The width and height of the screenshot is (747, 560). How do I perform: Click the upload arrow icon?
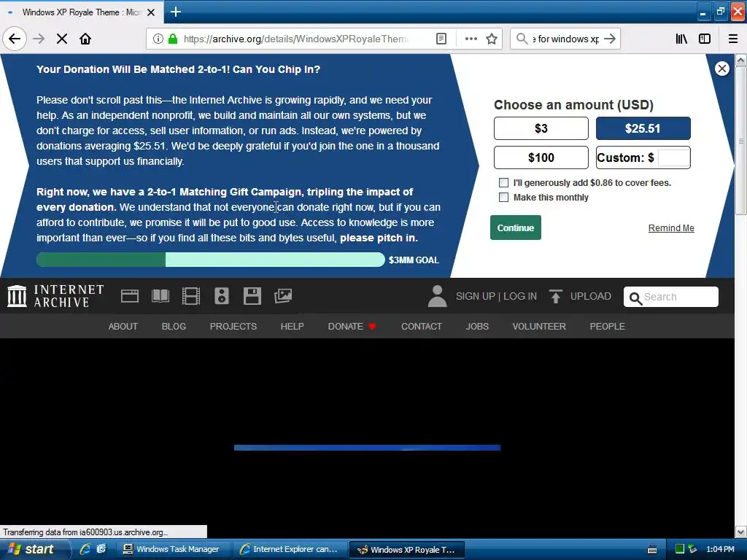[555, 296]
